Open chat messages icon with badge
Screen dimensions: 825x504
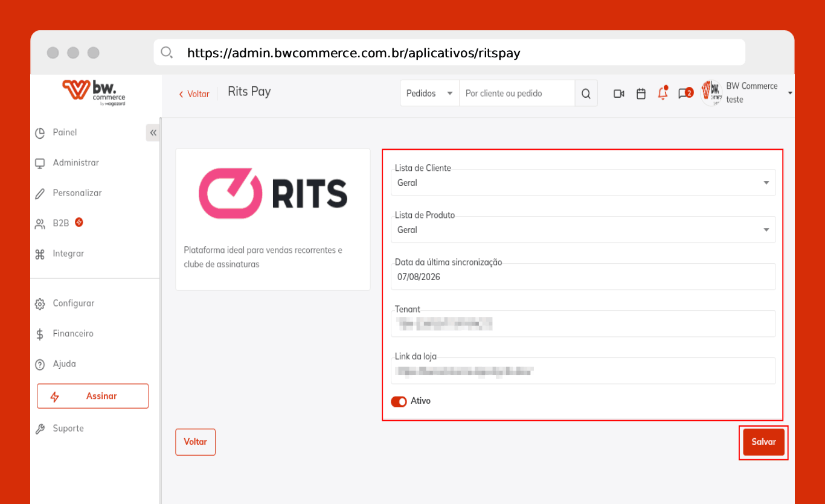[685, 93]
